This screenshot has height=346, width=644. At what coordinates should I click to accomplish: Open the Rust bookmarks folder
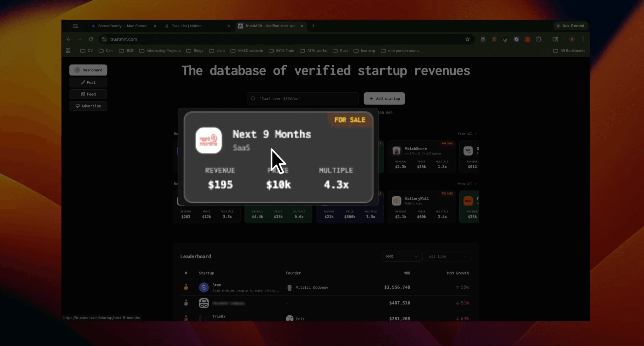tap(340, 51)
